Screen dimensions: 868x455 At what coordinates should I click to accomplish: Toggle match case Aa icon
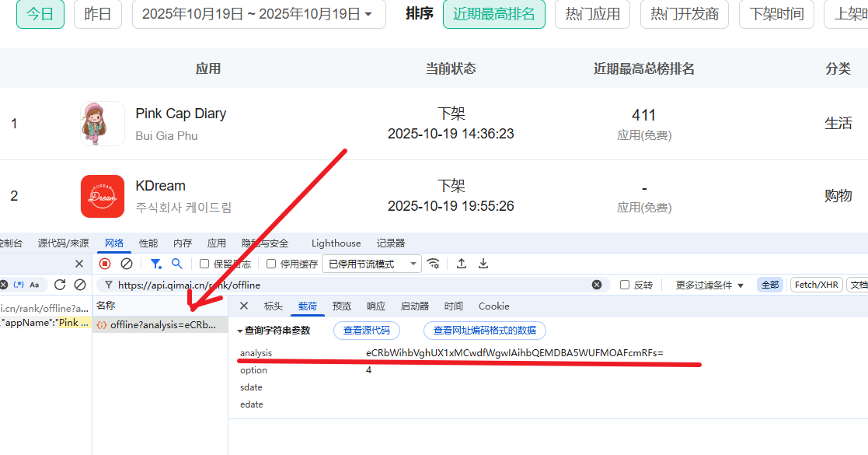coord(34,285)
